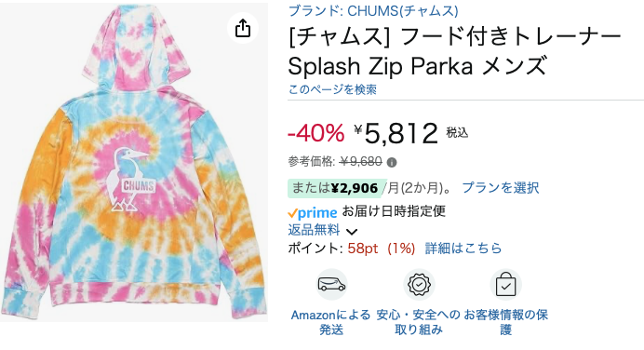Select プランを選択 payment plan link

click(501, 188)
